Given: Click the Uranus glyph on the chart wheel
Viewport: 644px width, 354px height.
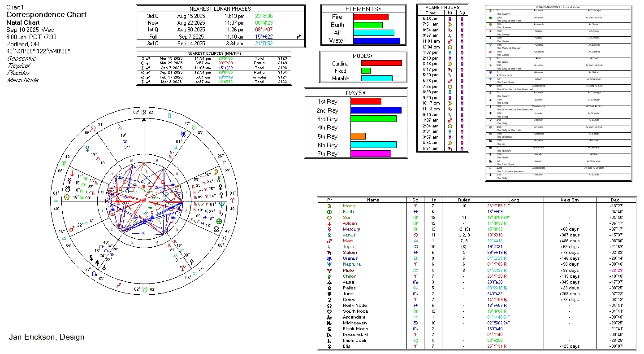Looking at the screenshot, I should point(182,134).
